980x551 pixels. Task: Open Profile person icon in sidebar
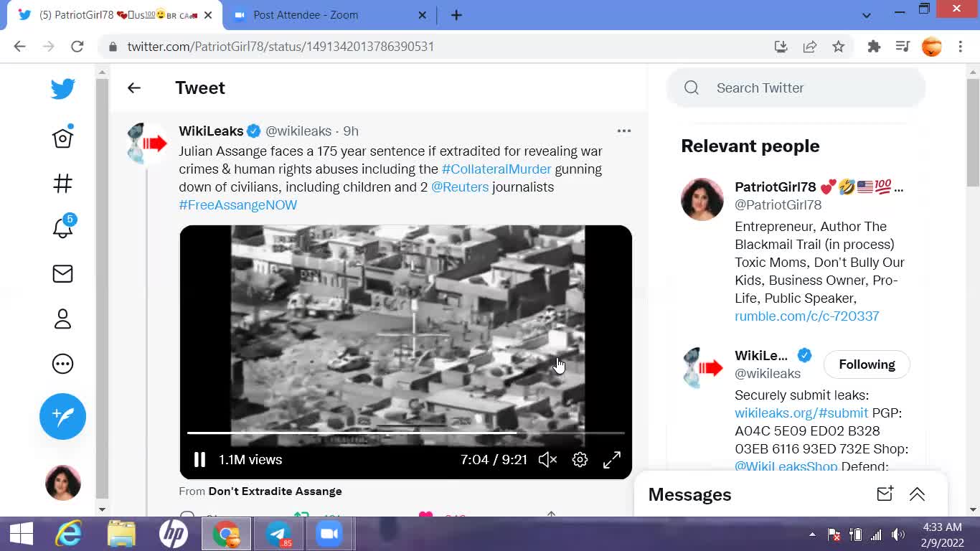click(62, 319)
